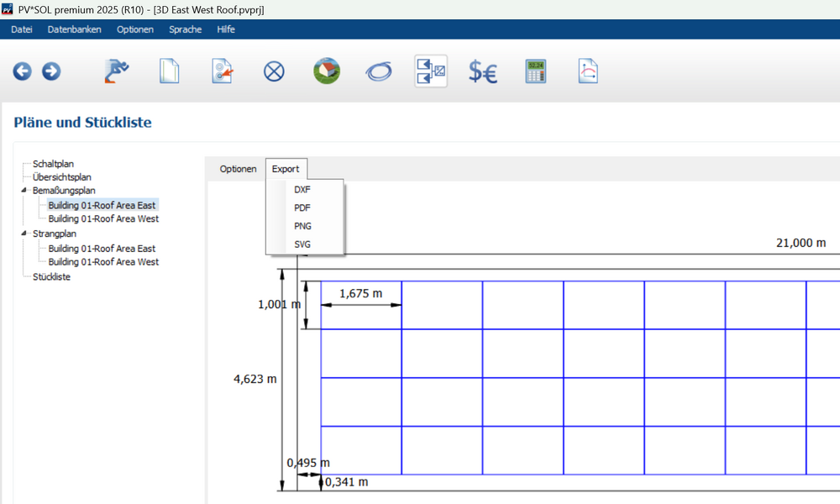Viewport: 840px width, 504px height.
Task: Select Roof Area West under Strangplan
Action: coord(102,262)
